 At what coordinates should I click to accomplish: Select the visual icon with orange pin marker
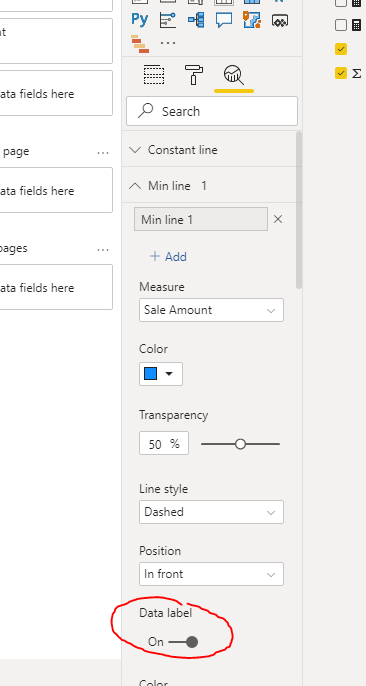pyautogui.click(x=252, y=20)
